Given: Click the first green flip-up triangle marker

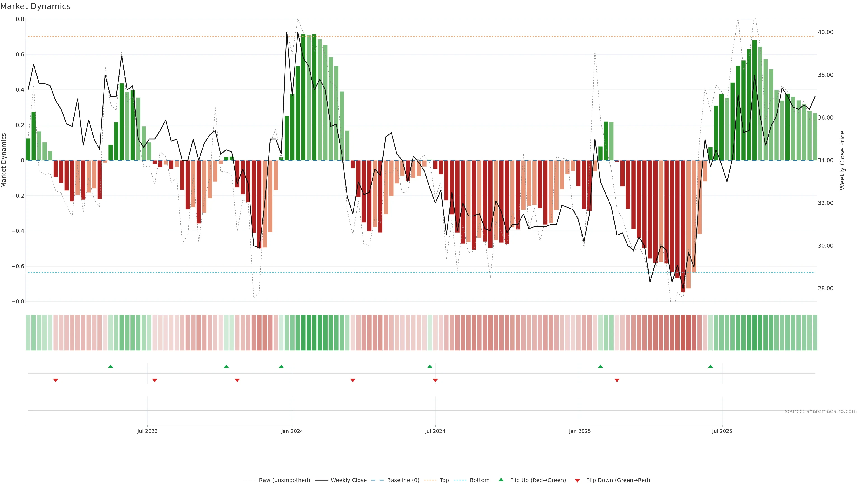Looking at the screenshot, I should 111,366.
